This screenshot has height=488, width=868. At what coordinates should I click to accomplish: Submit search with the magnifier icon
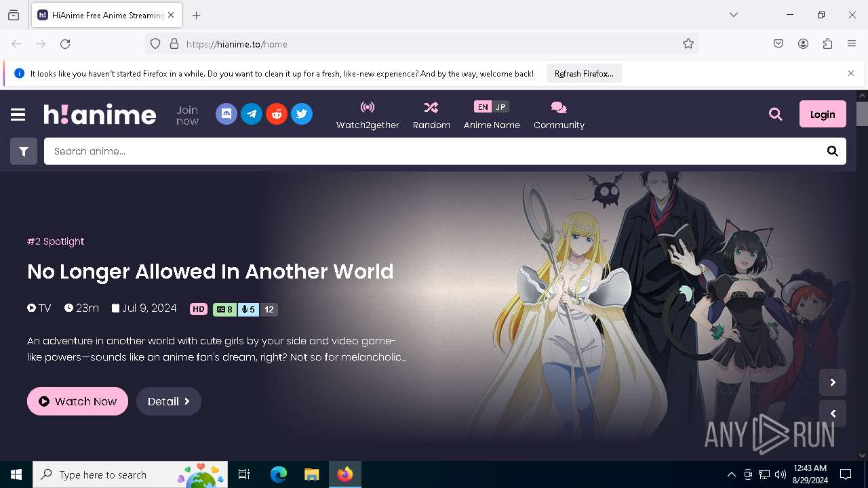pos(833,151)
